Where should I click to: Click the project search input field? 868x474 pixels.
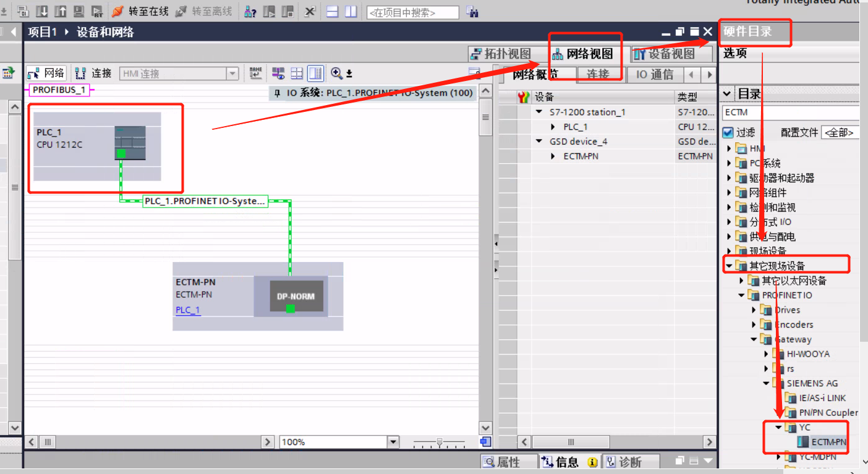coord(413,12)
